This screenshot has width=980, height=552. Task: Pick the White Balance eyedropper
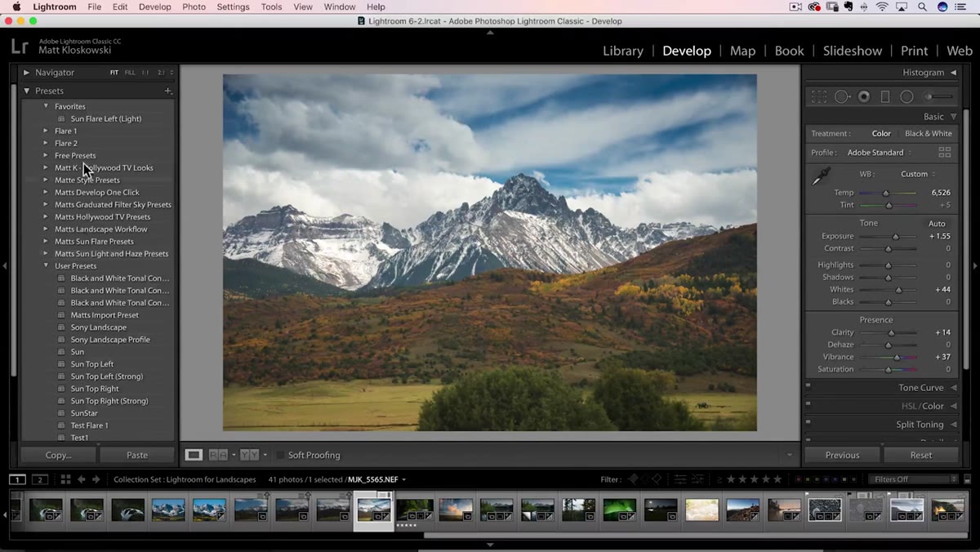821,176
